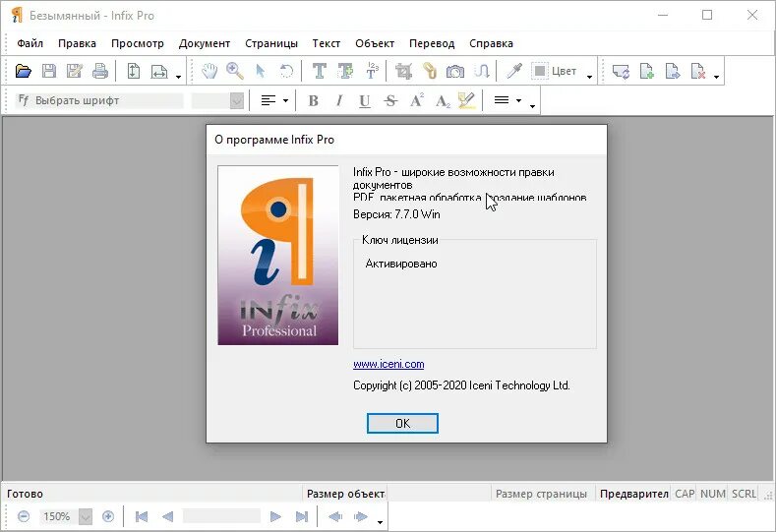Click the previous view back arrow
Image resolution: width=776 pixels, height=532 pixels.
pyautogui.click(x=335, y=516)
